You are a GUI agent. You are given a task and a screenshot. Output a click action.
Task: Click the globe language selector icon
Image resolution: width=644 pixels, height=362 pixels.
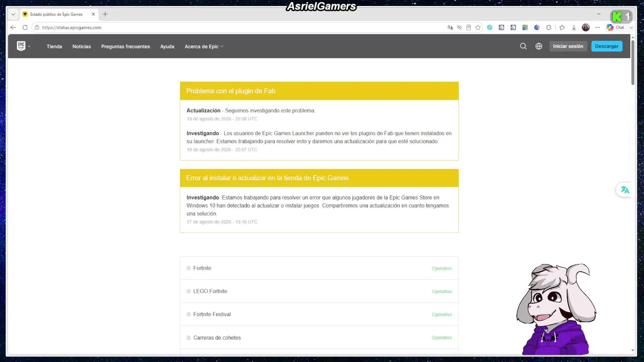(x=539, y=46)
